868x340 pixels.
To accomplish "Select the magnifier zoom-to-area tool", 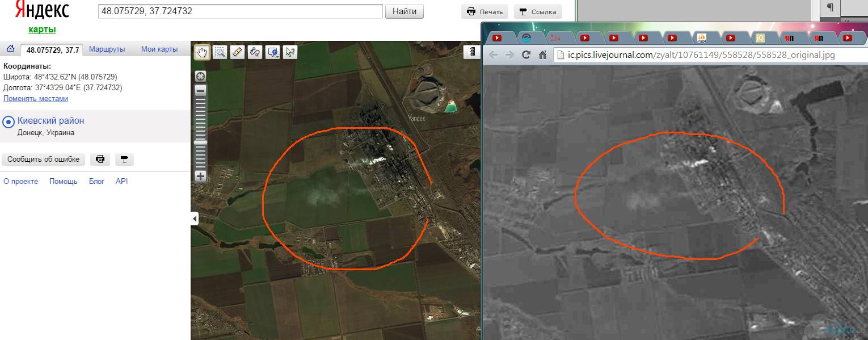I will 220,52.
